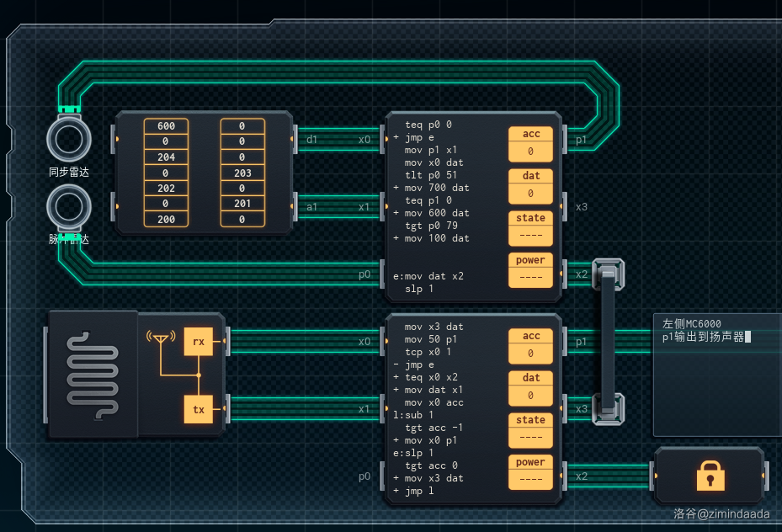Click the power register of the upper microcontroller
The height and width of the screenshot is (532, 782).
coord(530,269)
